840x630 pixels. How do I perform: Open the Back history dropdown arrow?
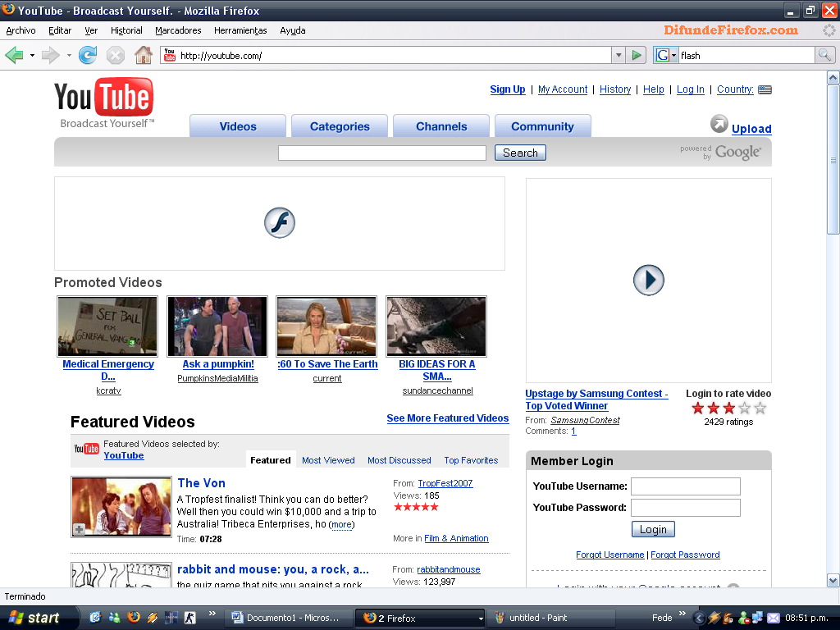(32, 55)
